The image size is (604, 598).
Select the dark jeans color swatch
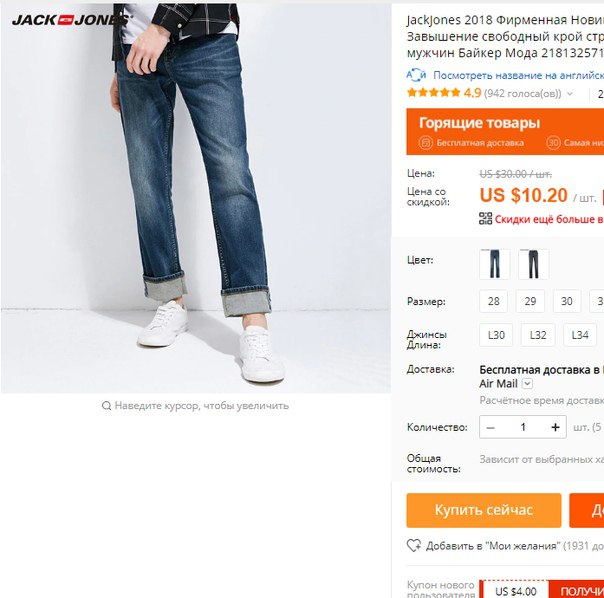534,264
